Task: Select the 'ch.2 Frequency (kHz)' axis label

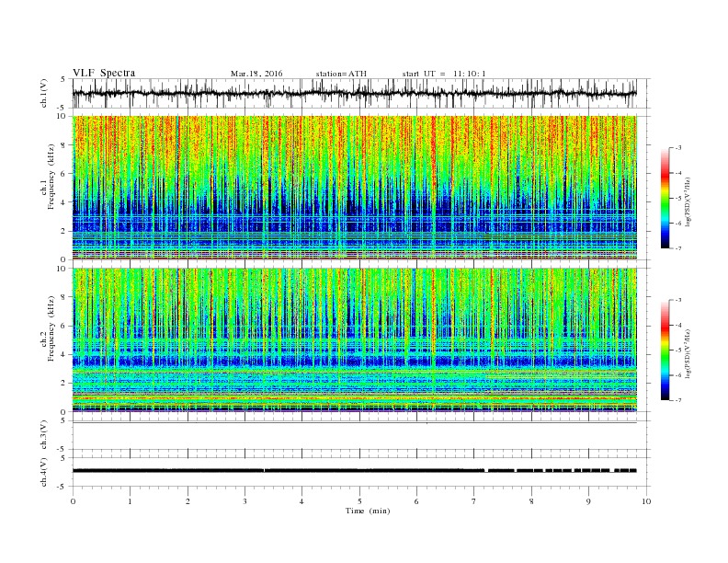Action: (x=48, y=327)
